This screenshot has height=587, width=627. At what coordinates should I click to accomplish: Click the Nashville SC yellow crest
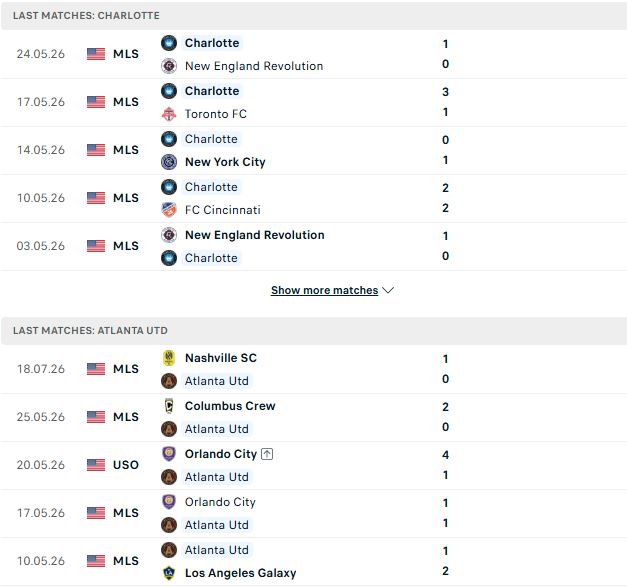click(x=169, y=358)
